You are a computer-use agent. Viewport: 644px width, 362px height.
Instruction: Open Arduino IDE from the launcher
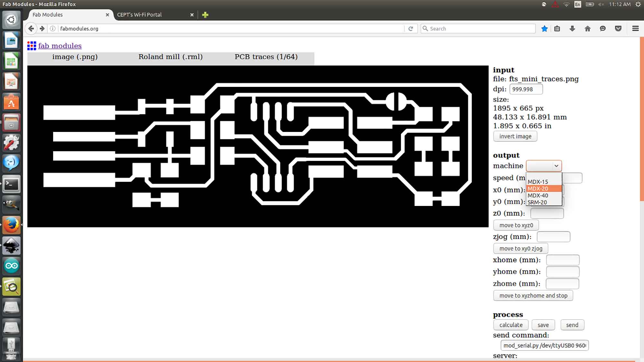[x=11, y=266]
